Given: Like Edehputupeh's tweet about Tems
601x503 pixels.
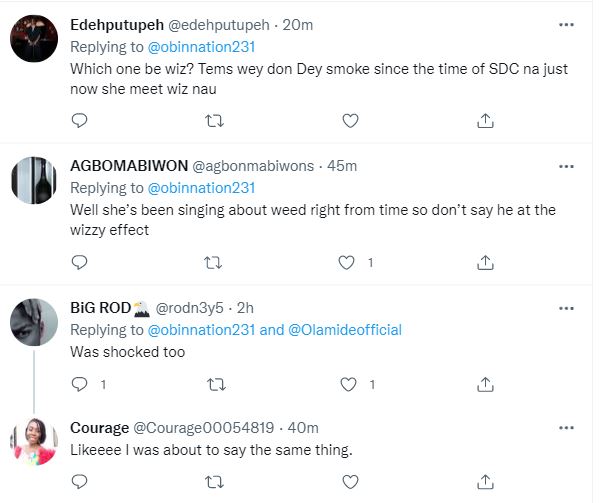Looking at the screenshot, I should tap(350, 121).
